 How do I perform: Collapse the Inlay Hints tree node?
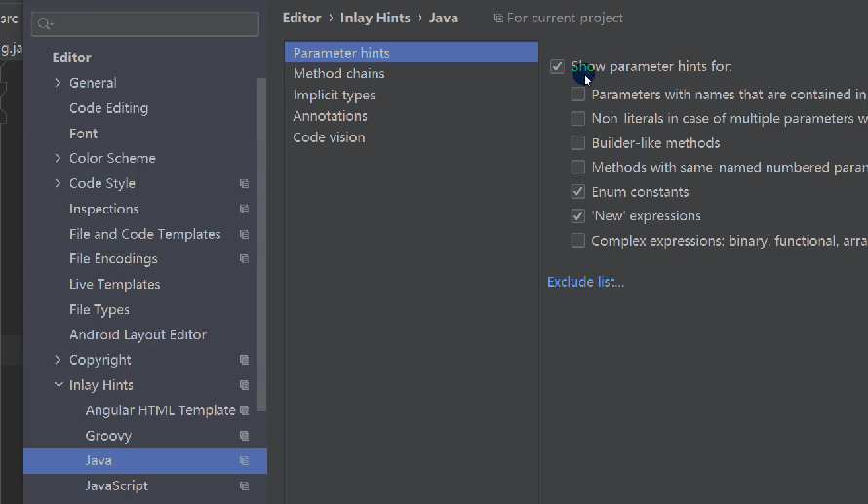[x=59, y=385]
